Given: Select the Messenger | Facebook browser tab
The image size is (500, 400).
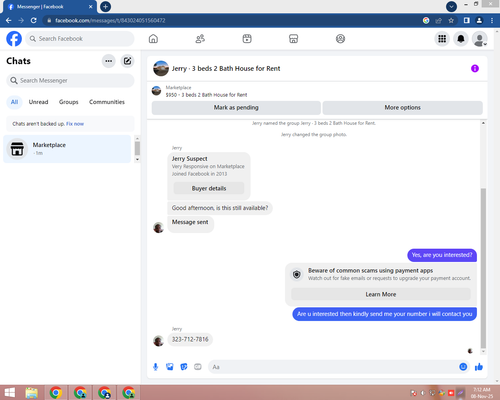Looking at the screenshot, I should tap(50, 7).
